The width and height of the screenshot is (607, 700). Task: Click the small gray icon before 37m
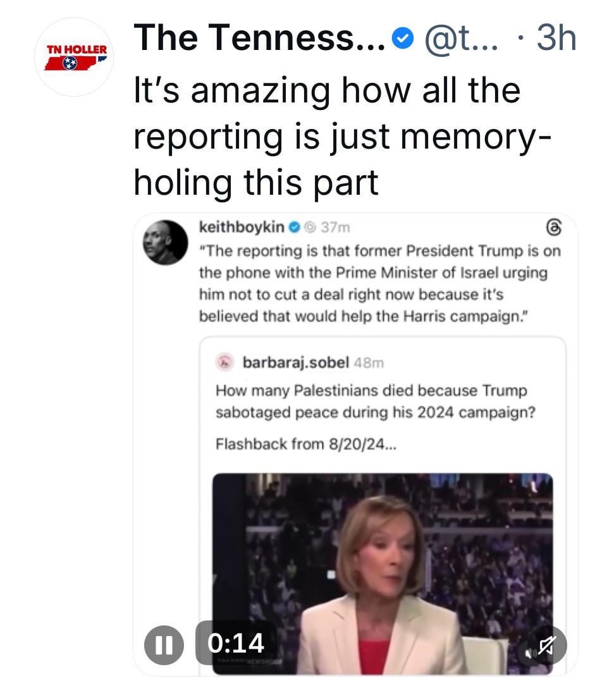[310, 227]
